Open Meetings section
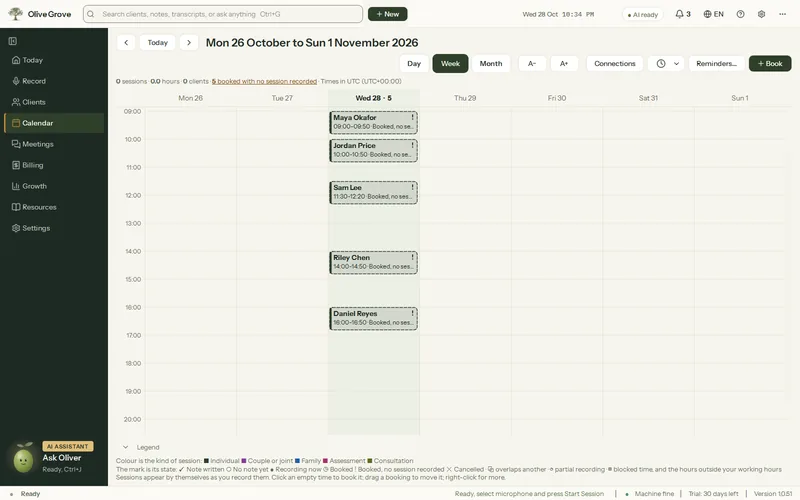 click(x=54, y=144)
